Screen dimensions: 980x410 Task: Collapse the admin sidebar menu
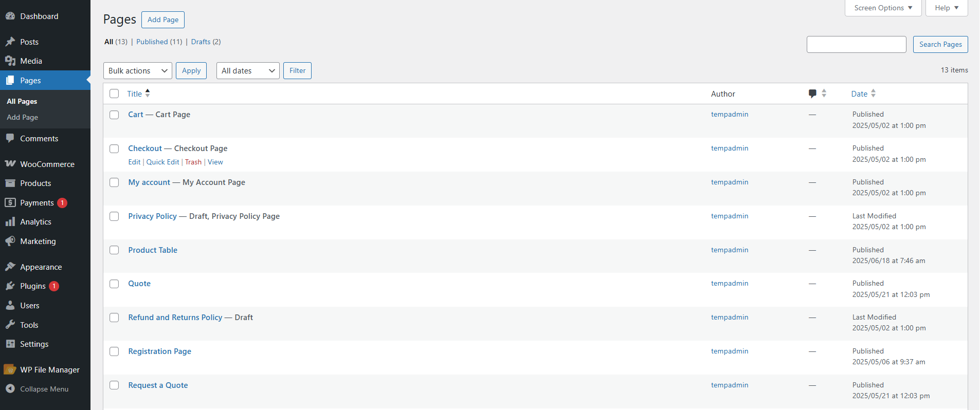coord(37,389)
